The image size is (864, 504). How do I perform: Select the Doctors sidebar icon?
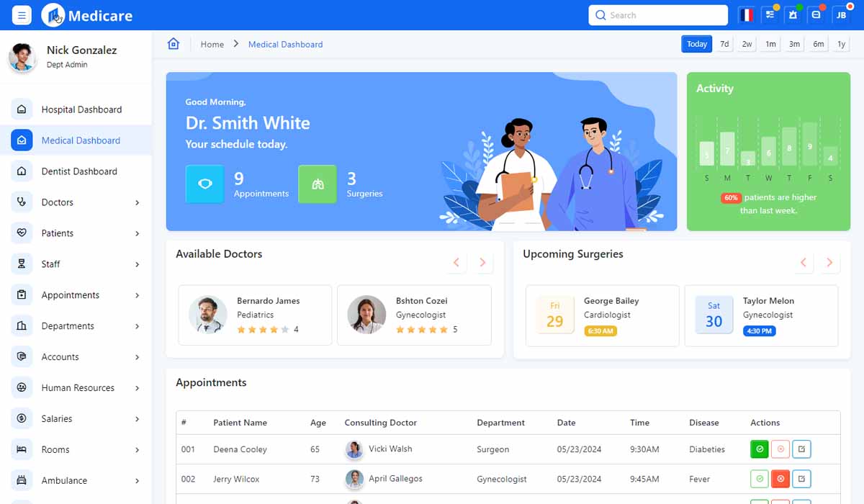[x=22, y=202]
